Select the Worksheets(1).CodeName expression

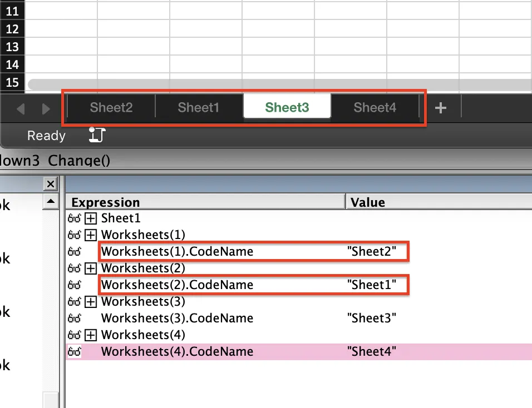pos(177,251)
